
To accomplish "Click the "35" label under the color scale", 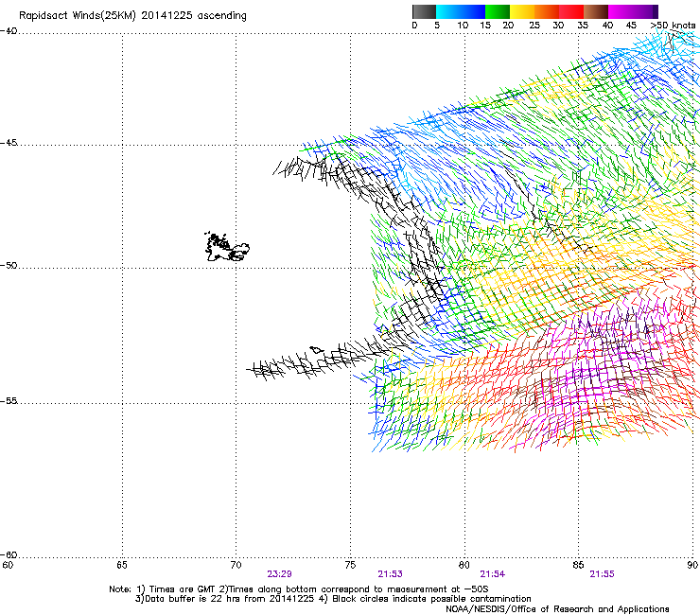I will click(x=583, y=26).
